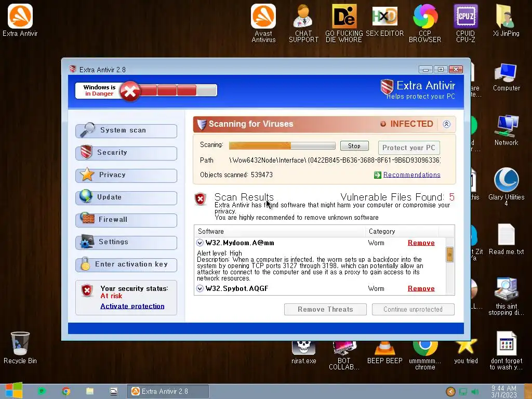Open the Recommendations link

coord(411,175)
